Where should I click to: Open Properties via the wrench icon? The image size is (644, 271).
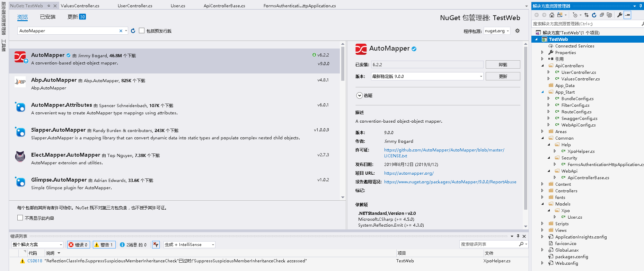[x=620, y=15]
